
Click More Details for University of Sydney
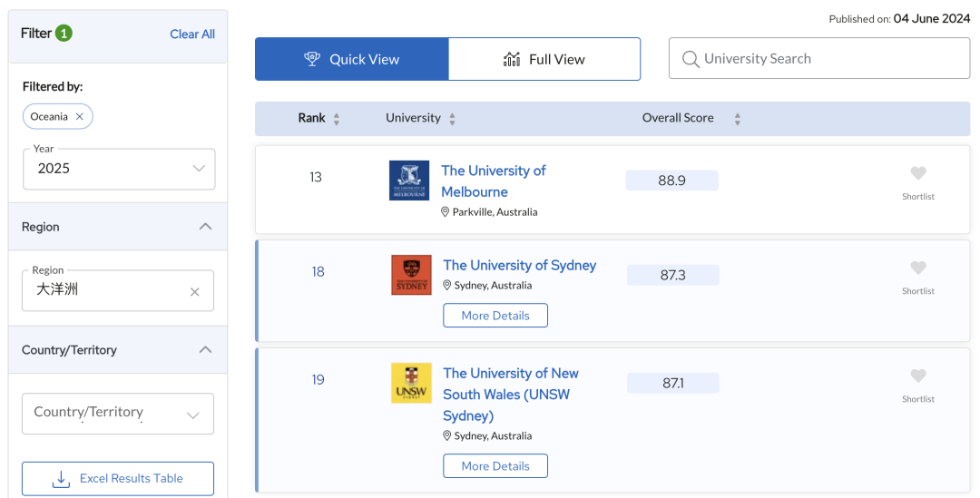point(495,316)
